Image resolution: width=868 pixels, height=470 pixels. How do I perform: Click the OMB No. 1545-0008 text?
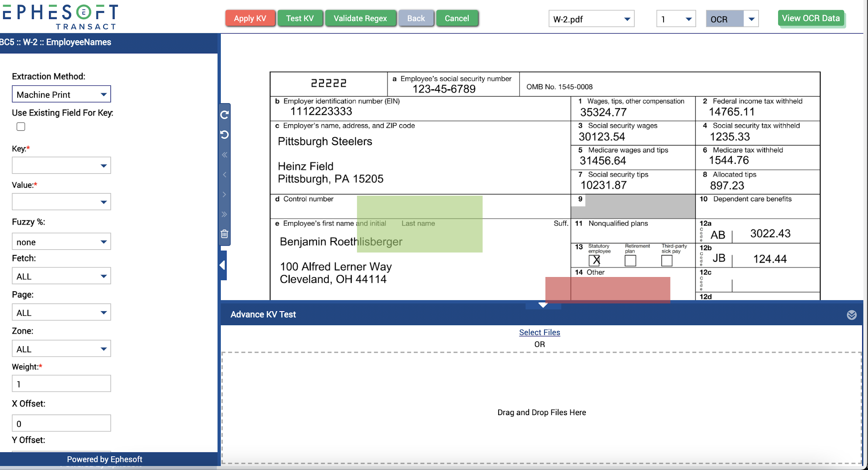click(x=559, y=87)
